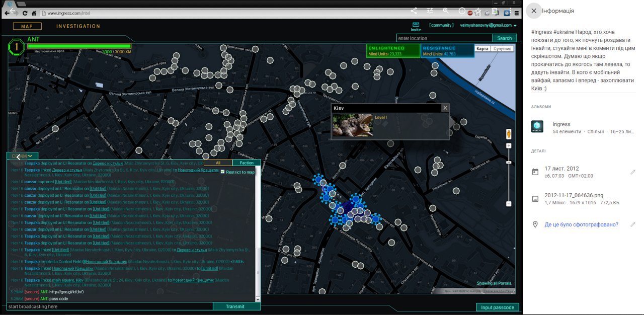Click the 'ANT: pass code' message

[x=54, y=299]
